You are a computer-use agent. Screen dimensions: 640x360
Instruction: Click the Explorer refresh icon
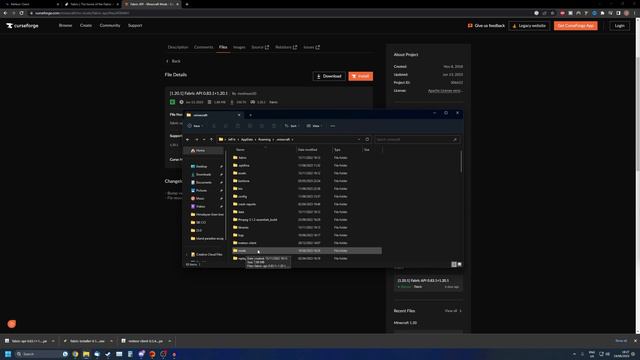(367, 140)
